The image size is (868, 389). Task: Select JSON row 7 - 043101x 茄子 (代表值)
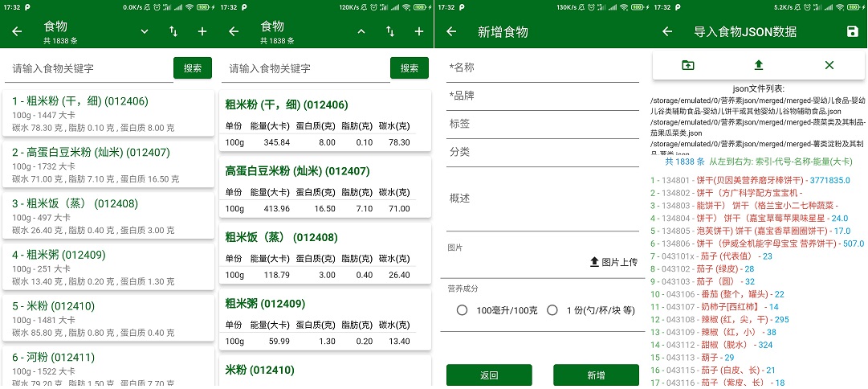711,256
